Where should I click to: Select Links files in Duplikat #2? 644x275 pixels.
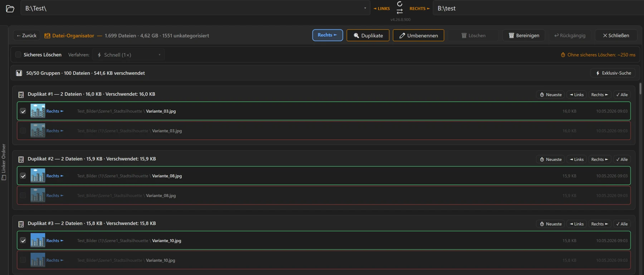577,159
